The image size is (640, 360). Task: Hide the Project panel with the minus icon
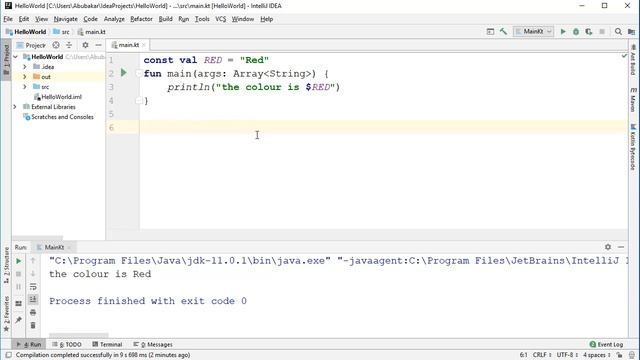point(98,45)
